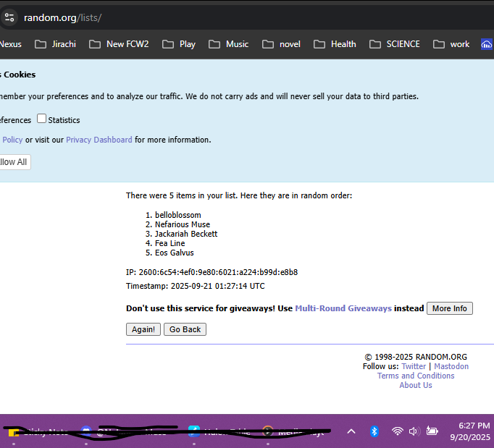
Task: Click the Timestamp text line
Action: [196, 286]
